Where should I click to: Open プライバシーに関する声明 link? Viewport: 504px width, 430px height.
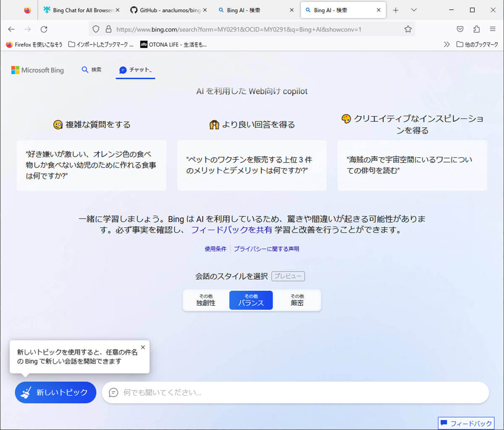267,249
